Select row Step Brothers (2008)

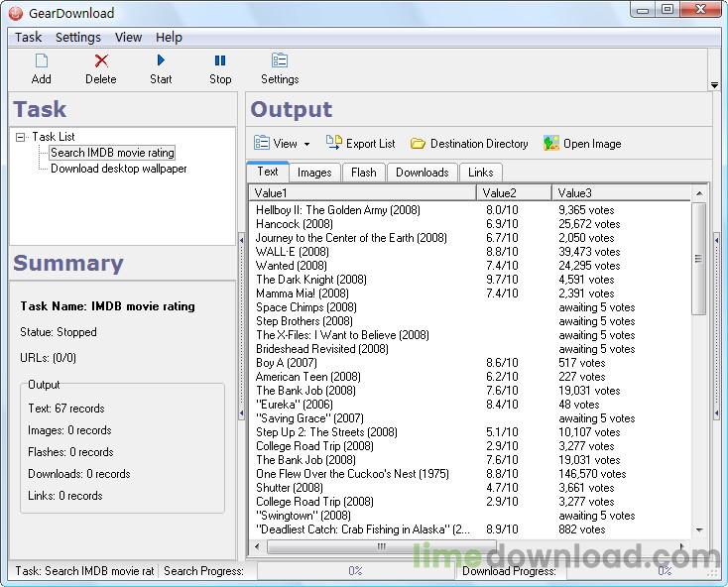(x=469, y=321)
